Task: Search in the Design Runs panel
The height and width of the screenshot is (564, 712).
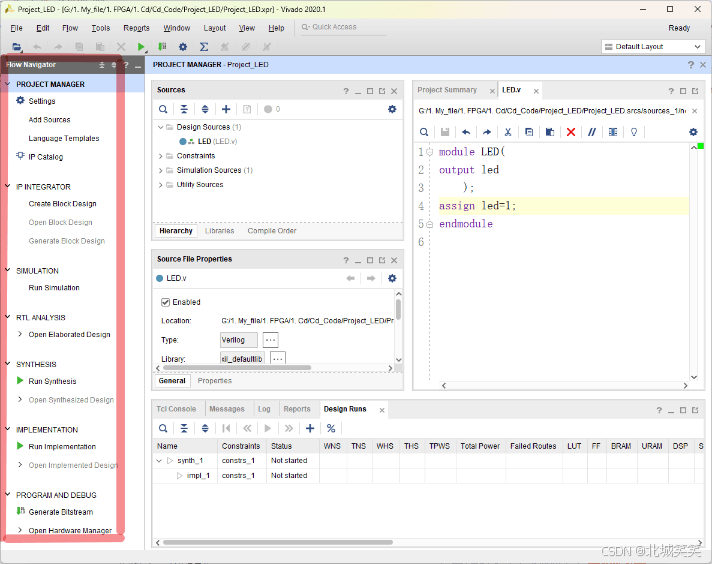Action: (163, 428)
